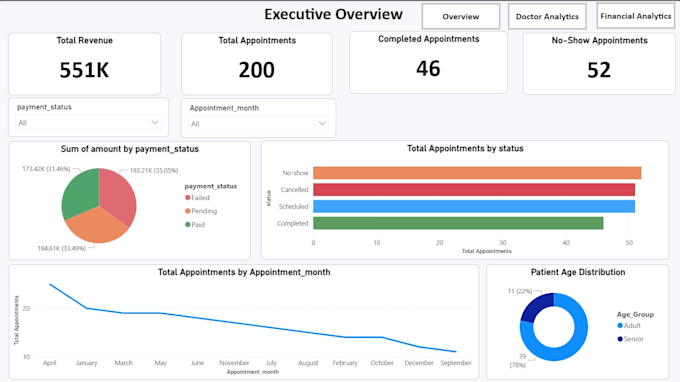Click the Appointment_month dropdown chevron arrow
Viewport: 680px width, 382px height.
[x=322, y=123]
